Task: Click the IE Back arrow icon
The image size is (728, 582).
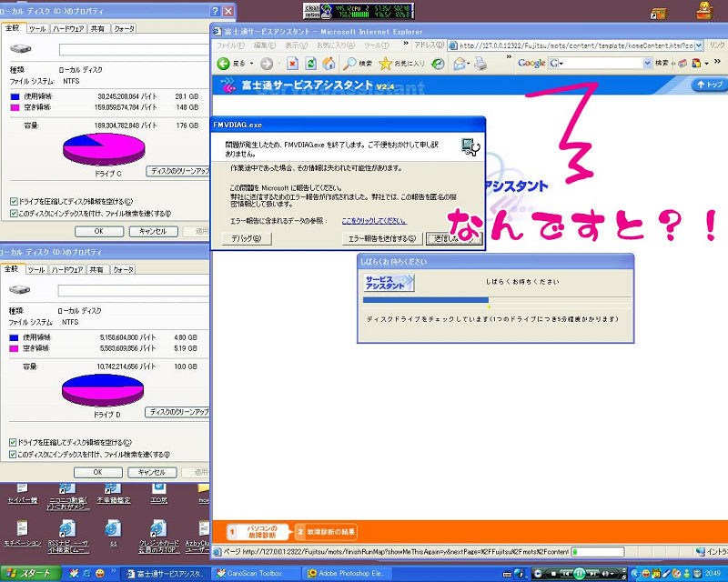Action: (x=223, y=64)
